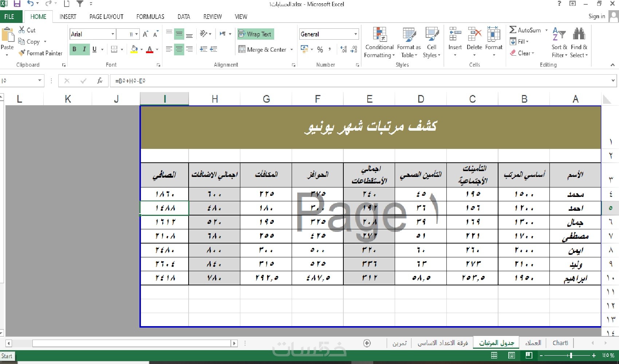The width and height of the screenshot is (619, 364).
Task: Select the Format Painter tool
Action: [40, 53]
